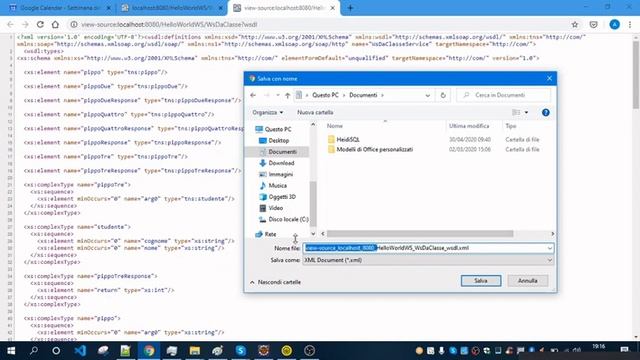Go forward in the save dialog
The width and height of the screenshot is (640, 360).
(266, 95)
